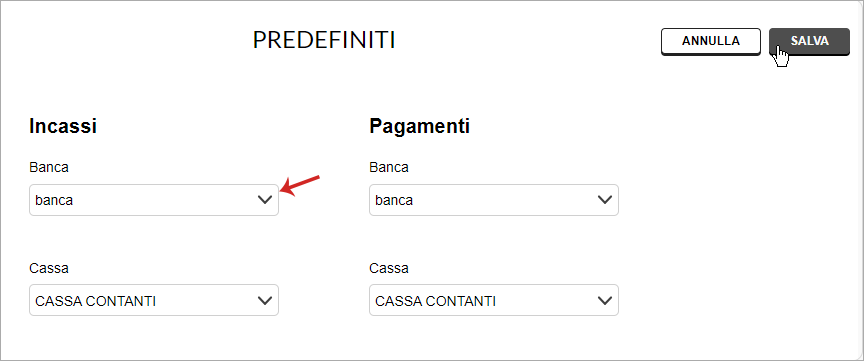
Task: Click the PREDEFINITI dialog title
Action: pyautogui.click(x=324, y=40)
